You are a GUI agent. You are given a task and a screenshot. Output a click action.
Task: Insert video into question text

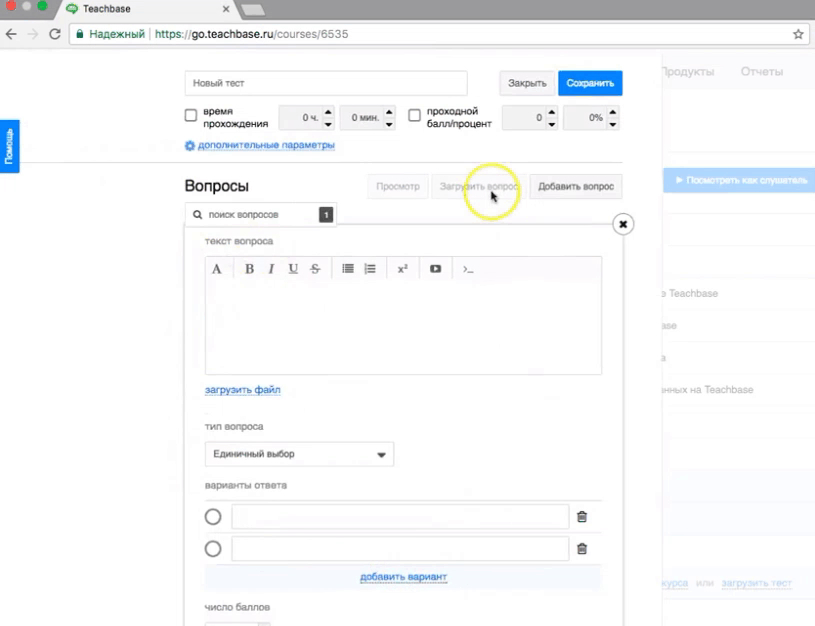[435, 269]
